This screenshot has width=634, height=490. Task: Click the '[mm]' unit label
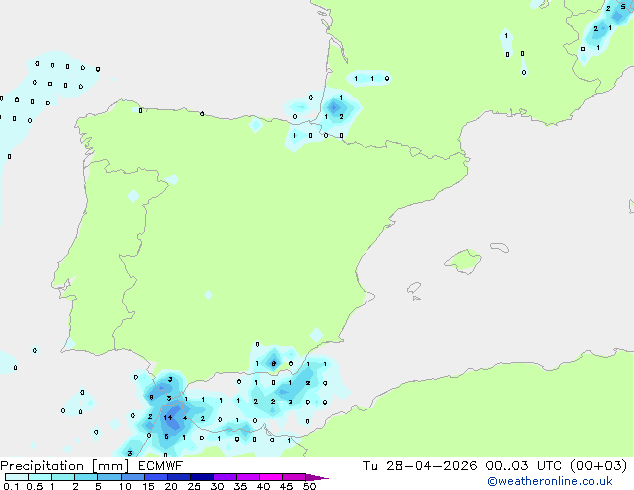(x=111, y=466)
